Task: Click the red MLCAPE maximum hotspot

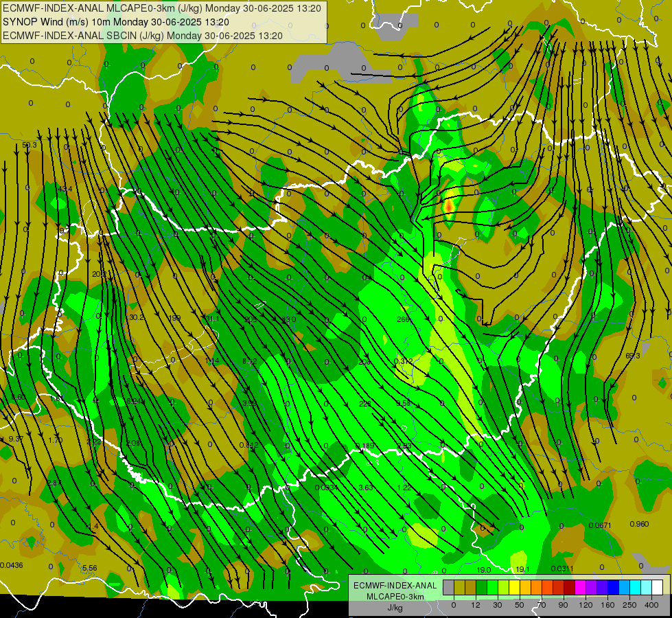Action: (449, 206)
